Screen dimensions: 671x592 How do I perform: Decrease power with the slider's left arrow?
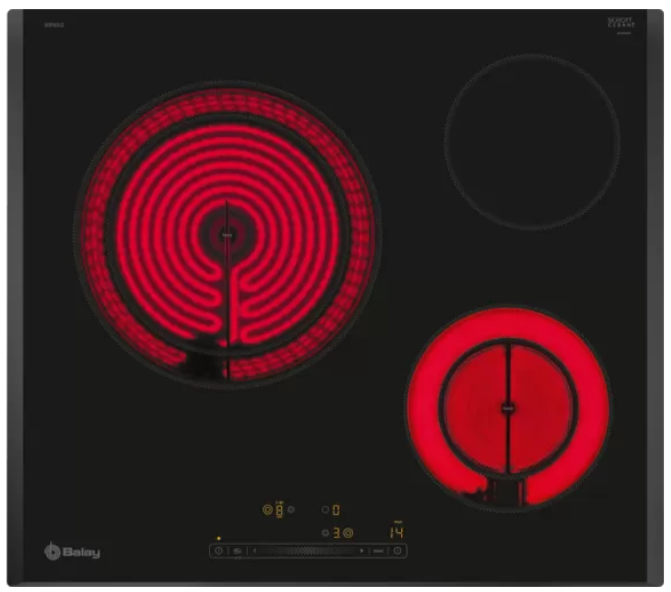tap(255, 551)
